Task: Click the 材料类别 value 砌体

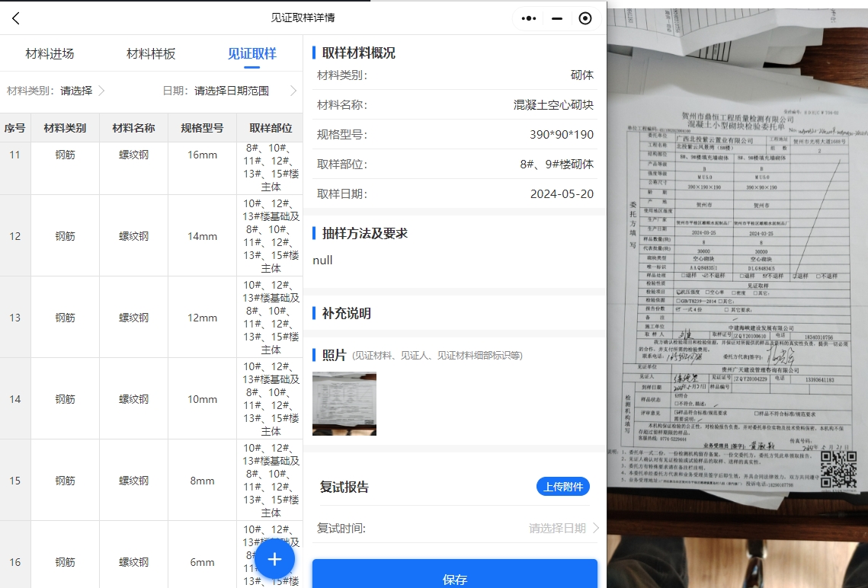Action: (x=581, y=75)
